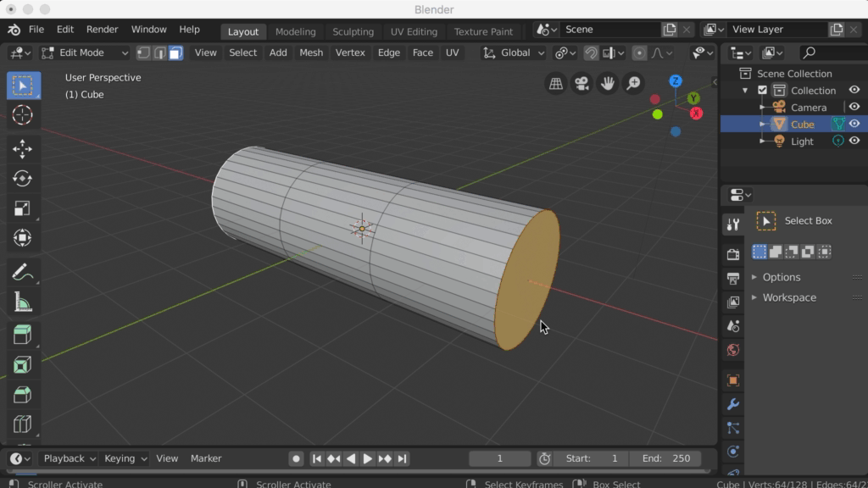Viewport: 868px width, 488px height.
Task: Uncheck the Collection exclude checkbox
Action: (x=762, y=91)
